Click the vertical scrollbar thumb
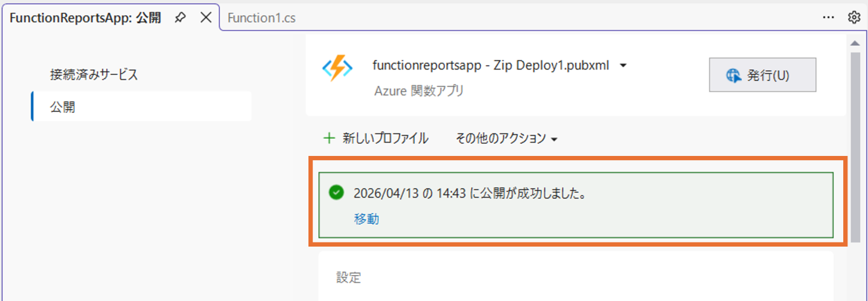 pyautogui.click(x=855, y=147)
